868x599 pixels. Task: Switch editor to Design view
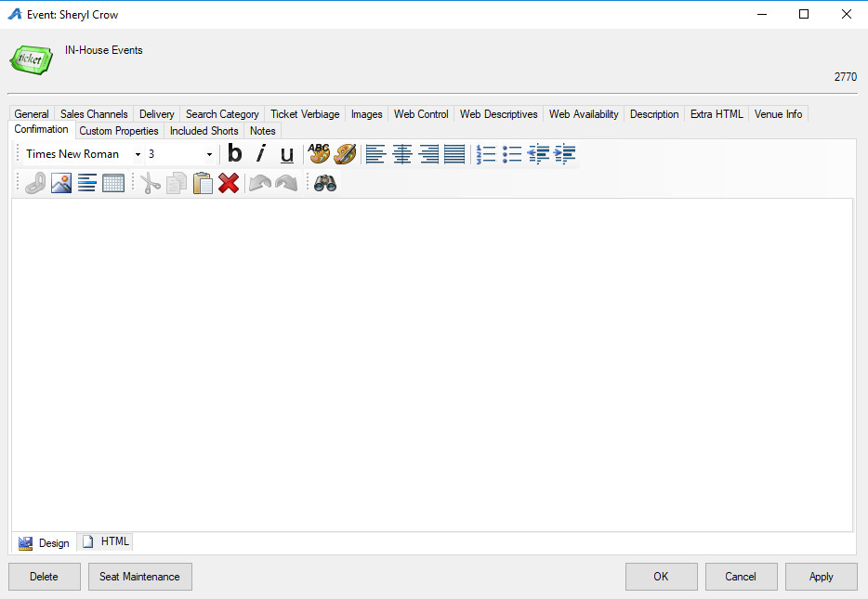pos(45,543)
